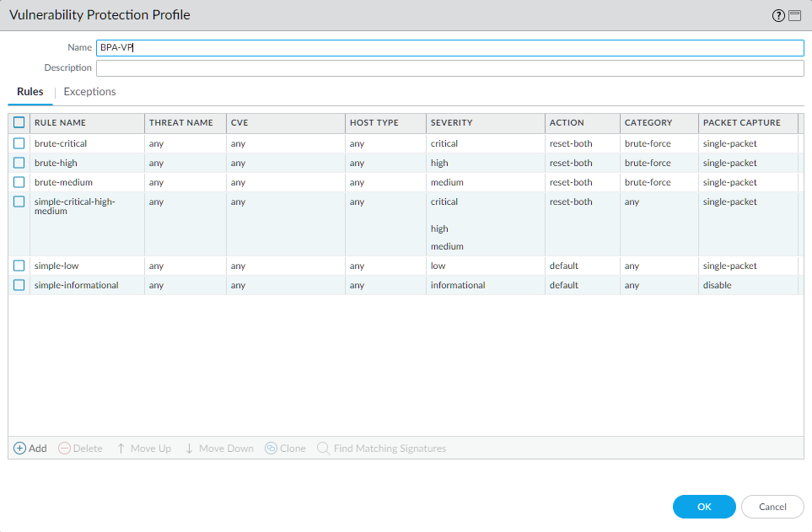Click informational severity cell
The image size is (812, 532).
pyautogui.click(x=458, y=285)
